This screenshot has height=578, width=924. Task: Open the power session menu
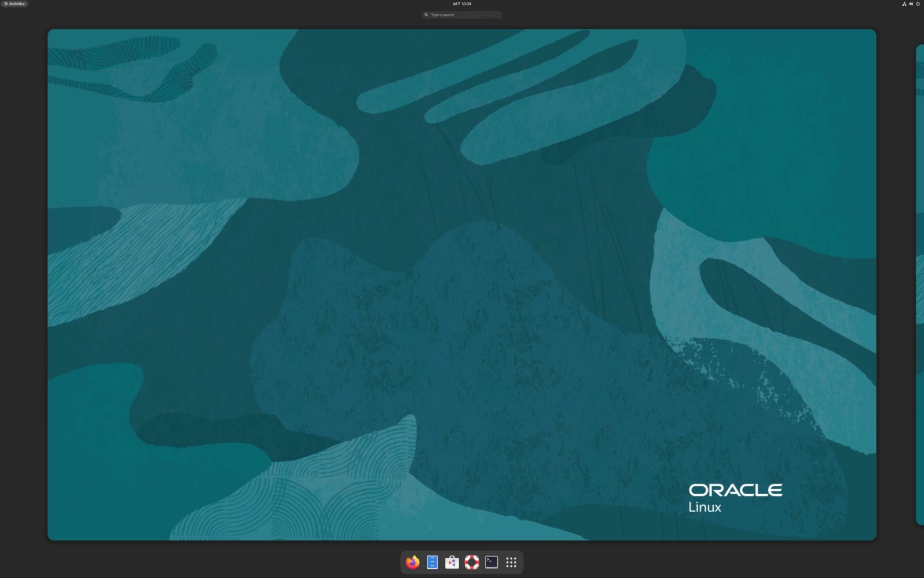tap(918, 3)
